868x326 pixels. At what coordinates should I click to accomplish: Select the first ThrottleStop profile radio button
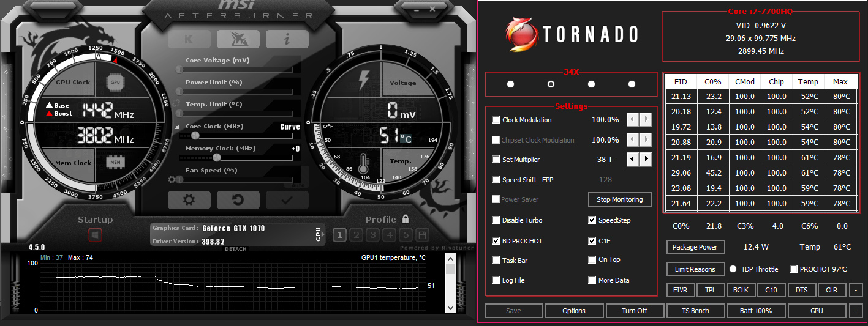click(x=510, y=84)
